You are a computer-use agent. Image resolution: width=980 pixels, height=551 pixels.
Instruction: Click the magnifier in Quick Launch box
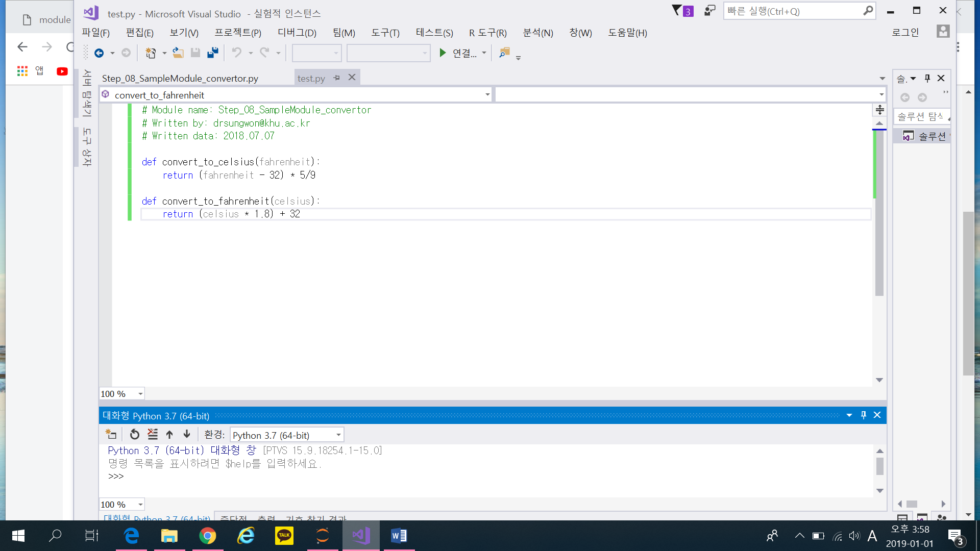tap(868, 11)
